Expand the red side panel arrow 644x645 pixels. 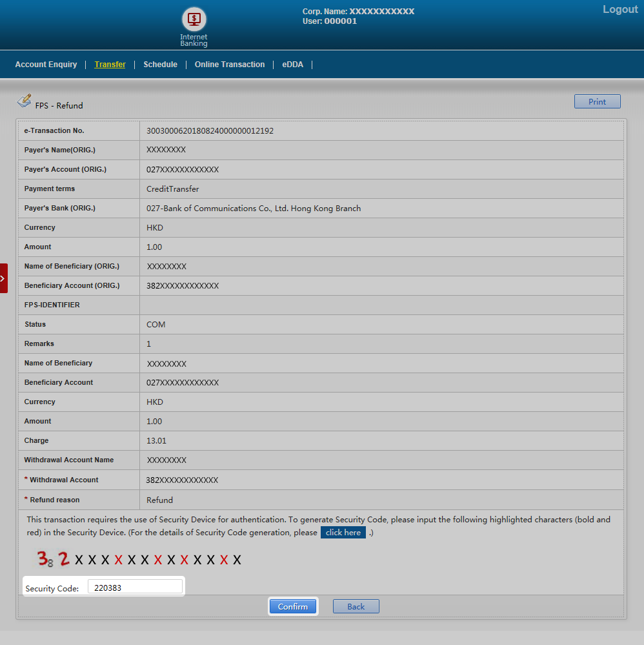click(x=3, y=278)
